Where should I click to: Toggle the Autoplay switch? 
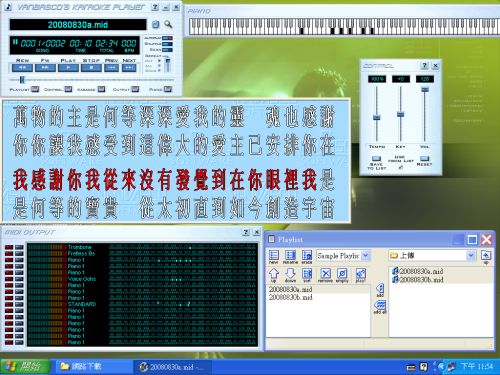[x=168, y=38]
